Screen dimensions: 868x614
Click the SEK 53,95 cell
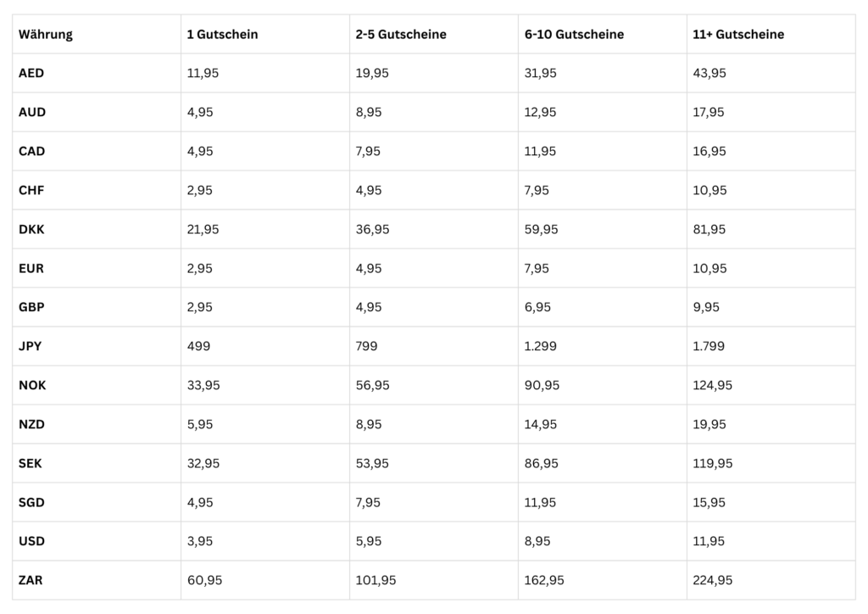pos(434,463)
